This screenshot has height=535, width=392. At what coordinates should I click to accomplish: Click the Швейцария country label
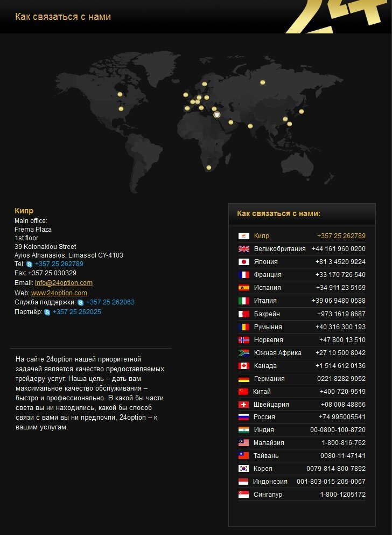[x=271, y=404]
